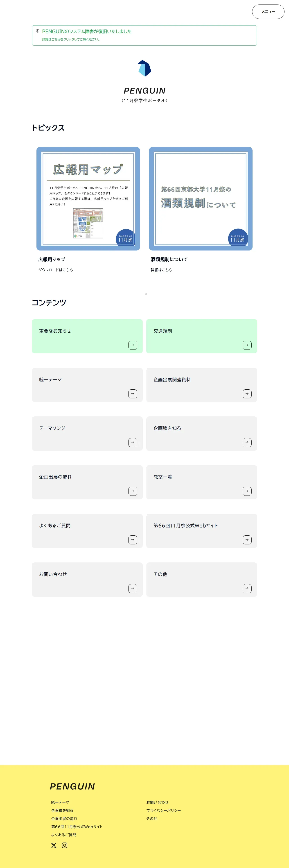Screen dimensions: 289x868
Task: Click the PENGUIN system recovery notice banner
Action: (144, 35)
